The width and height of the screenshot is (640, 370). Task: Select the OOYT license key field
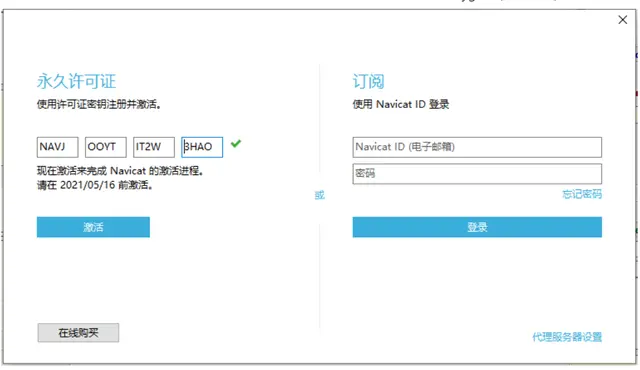click(106, 147)
